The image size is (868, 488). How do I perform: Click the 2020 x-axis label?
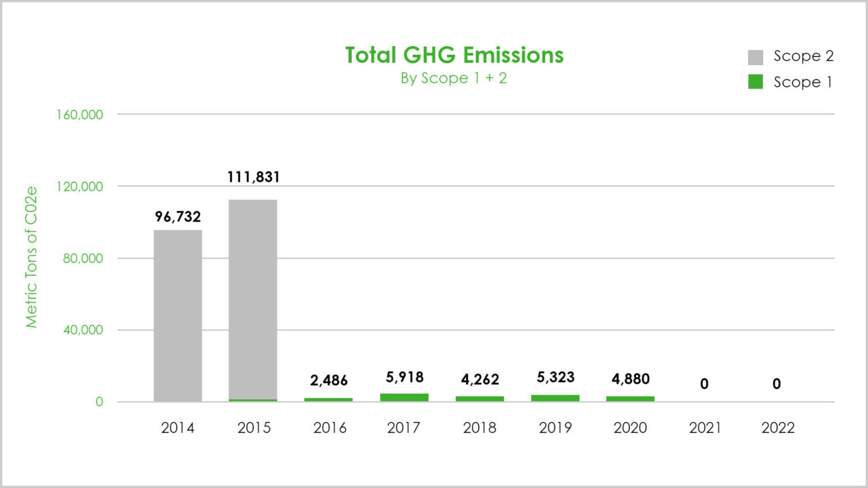[631, 428]
